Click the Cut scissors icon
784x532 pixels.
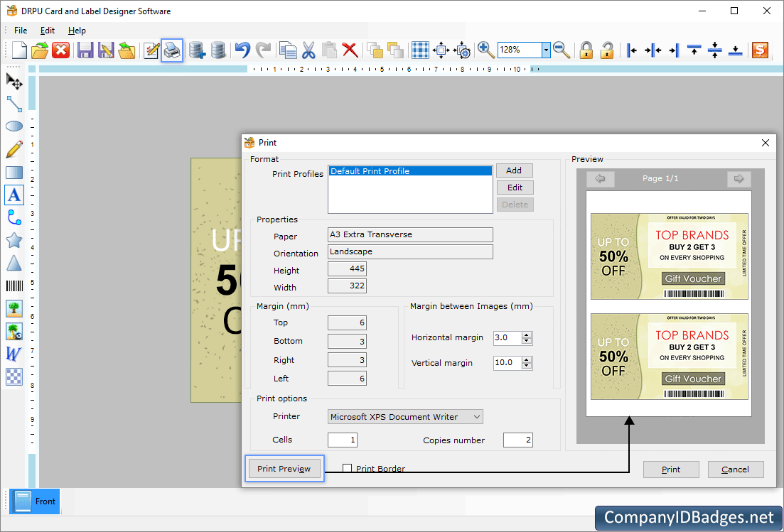[308, 50]
